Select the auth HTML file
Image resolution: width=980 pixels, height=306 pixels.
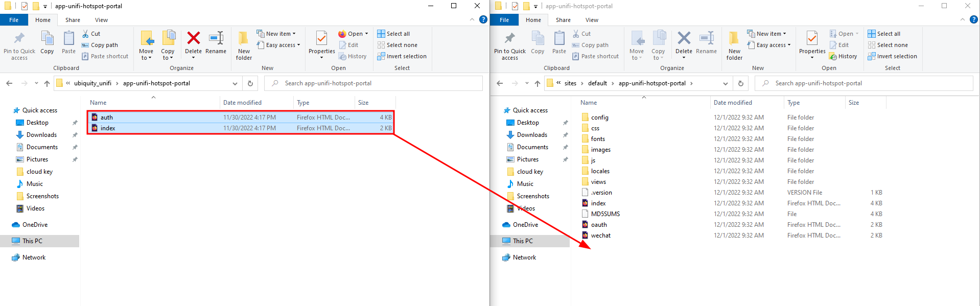tap(107, 117)
